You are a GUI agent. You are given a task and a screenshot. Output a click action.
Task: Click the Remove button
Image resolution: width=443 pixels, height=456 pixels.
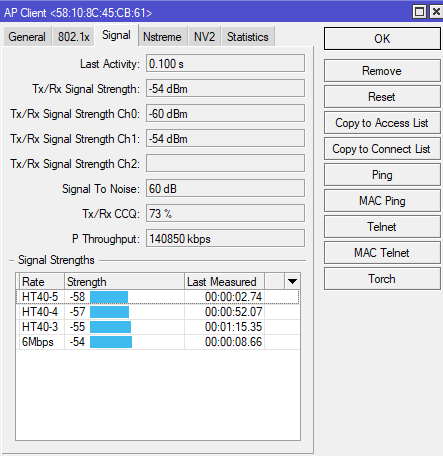(x=382, y=71)
